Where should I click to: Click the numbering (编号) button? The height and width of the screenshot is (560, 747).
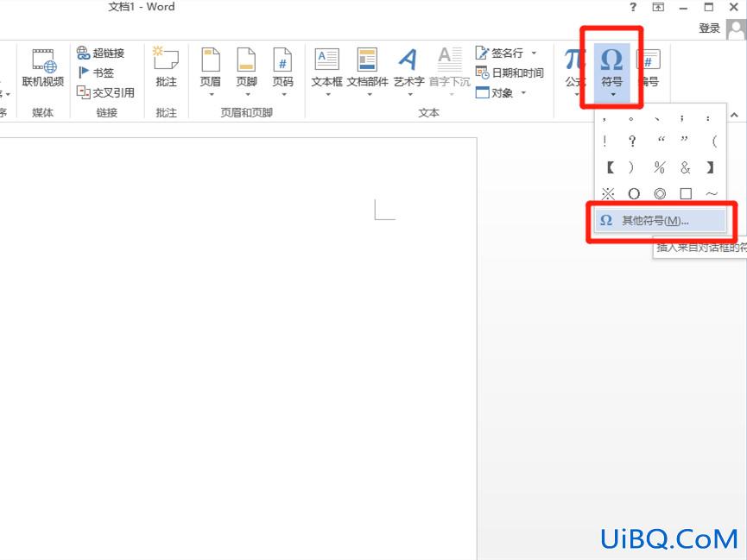pyautogui.click(x=649, y=67)
